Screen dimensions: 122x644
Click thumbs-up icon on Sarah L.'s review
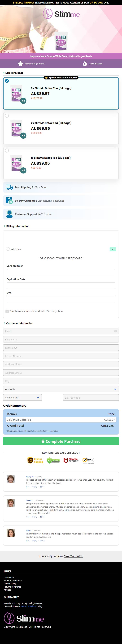41,517
